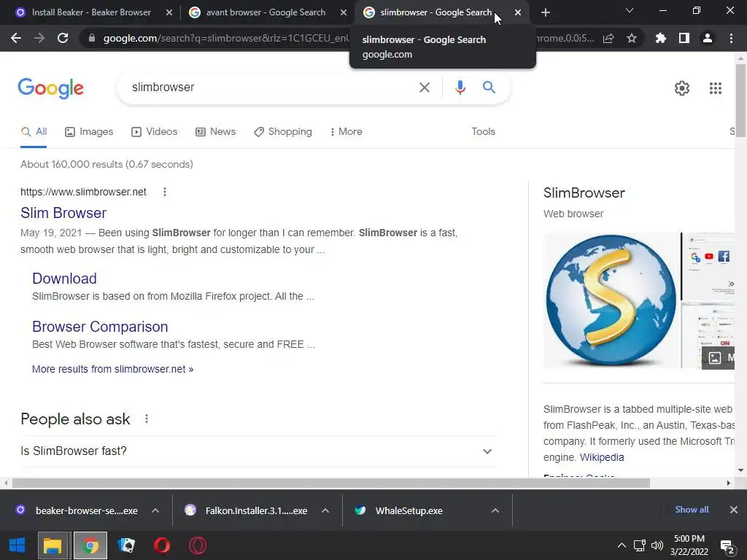The image size is (747, 560).
Task: Show hidden system tray icons
Action: pyautogui.click(x=622, y=545)
